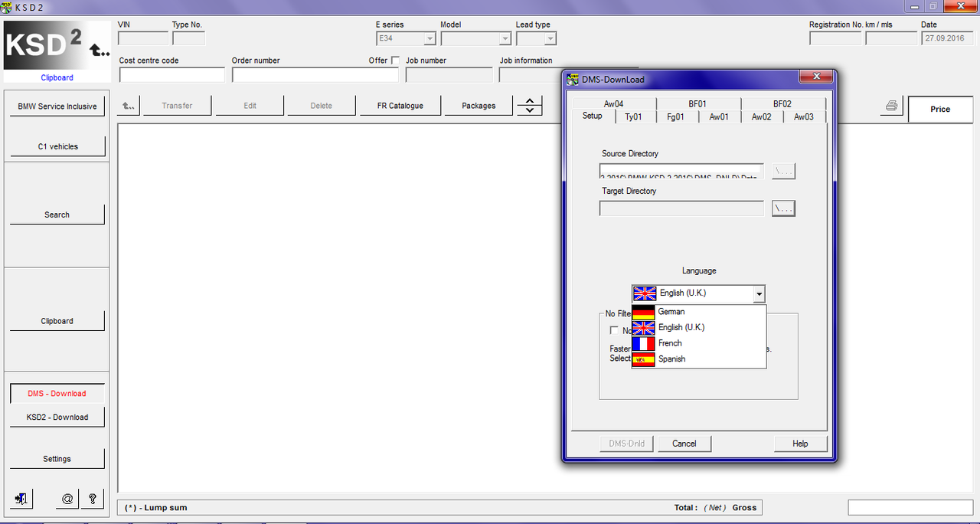The image size is (980, 524).
Task: Click the Source Directory path field
Action: [x=681, y=171]
